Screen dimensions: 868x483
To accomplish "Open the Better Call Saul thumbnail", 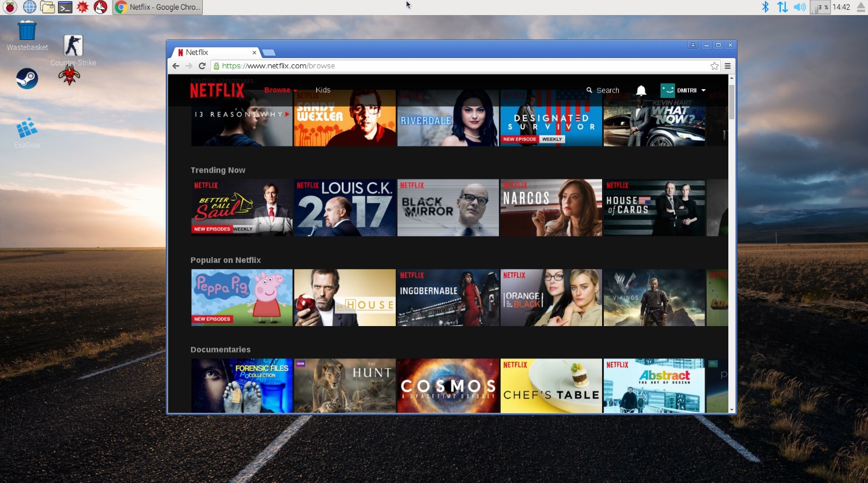I will point(242,207).
